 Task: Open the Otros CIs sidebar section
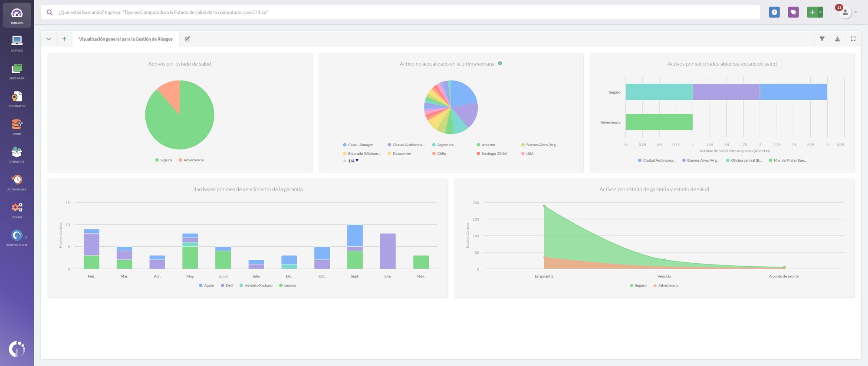(x=17, y=154)
